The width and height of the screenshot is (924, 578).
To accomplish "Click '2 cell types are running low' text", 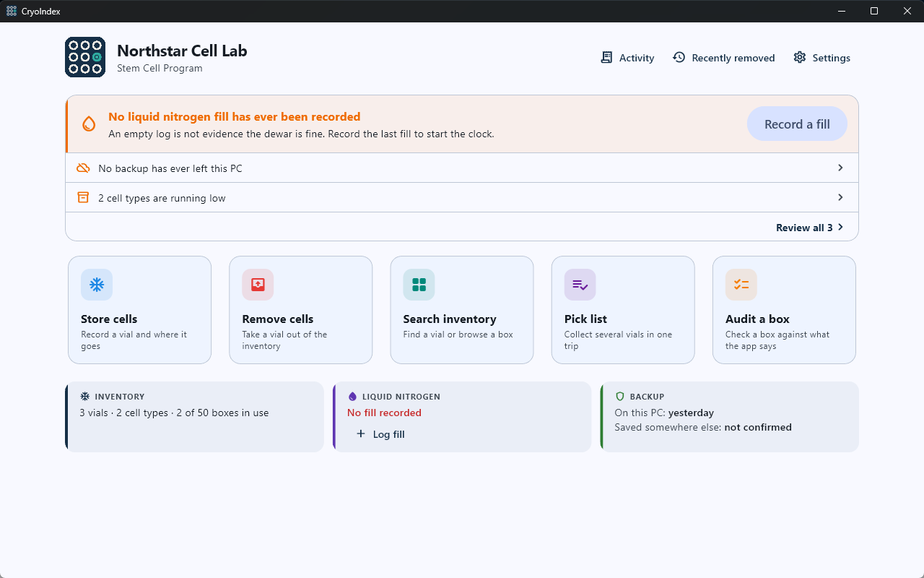I will (x=162, y=198).
